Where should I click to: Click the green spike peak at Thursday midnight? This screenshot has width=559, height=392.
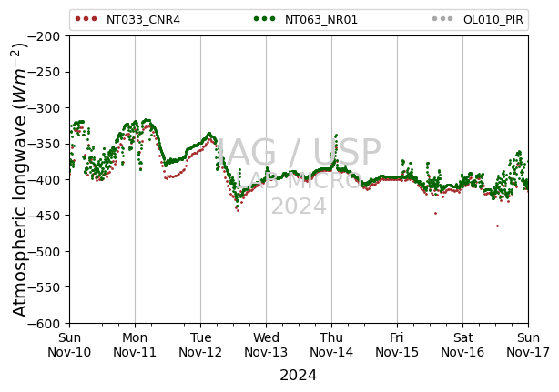(336, 136)
